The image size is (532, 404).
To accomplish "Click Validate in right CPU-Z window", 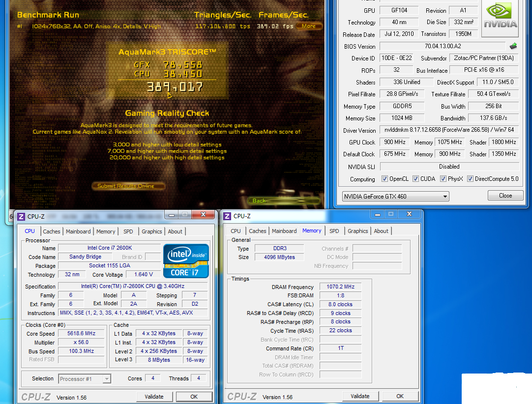I will [360, 396].
